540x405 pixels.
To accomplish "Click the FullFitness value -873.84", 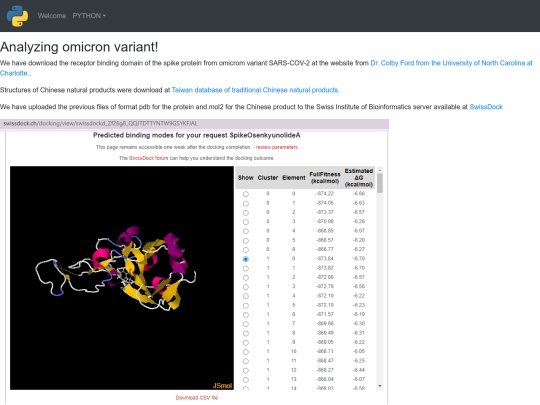I will [x=325, y=259].
